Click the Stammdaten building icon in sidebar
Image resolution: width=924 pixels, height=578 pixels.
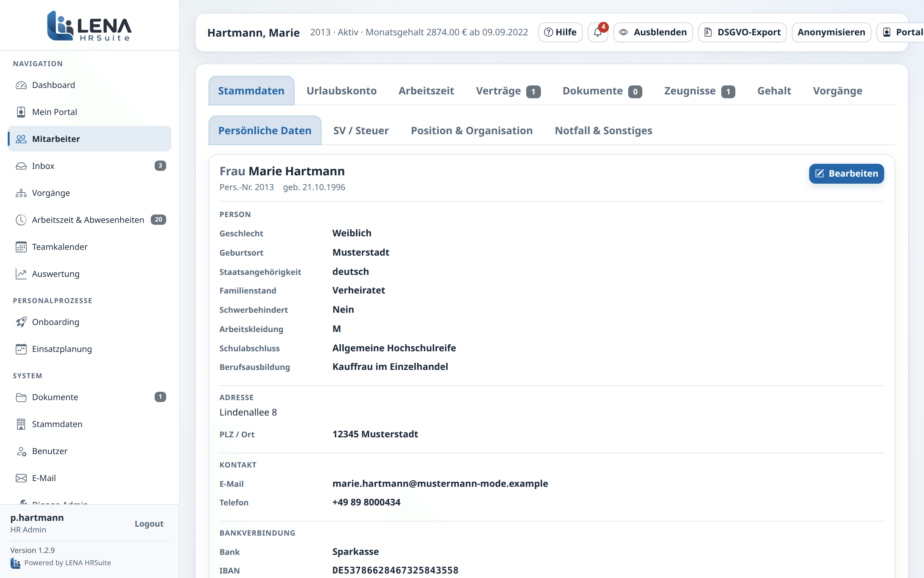point(21,424)
